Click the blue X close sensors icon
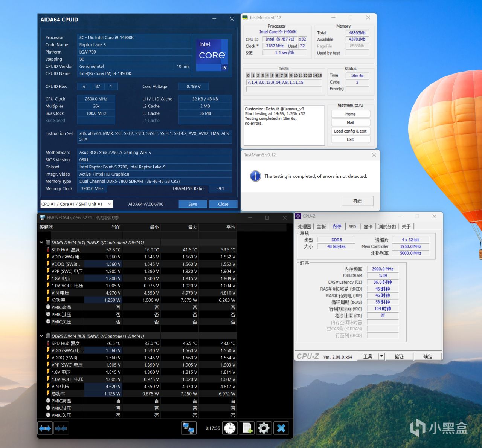Image resolution: width=482 pixels, height=448 pixels. coord(281,428)
